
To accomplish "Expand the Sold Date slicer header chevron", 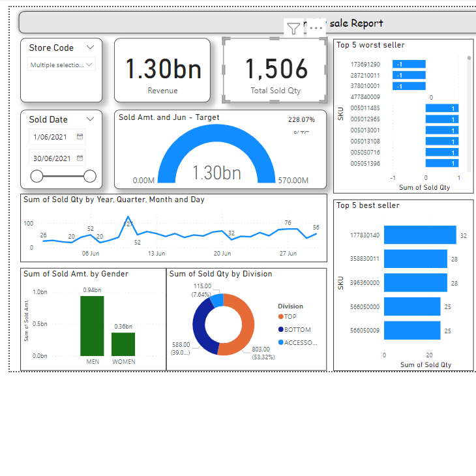I will (91, 119).
